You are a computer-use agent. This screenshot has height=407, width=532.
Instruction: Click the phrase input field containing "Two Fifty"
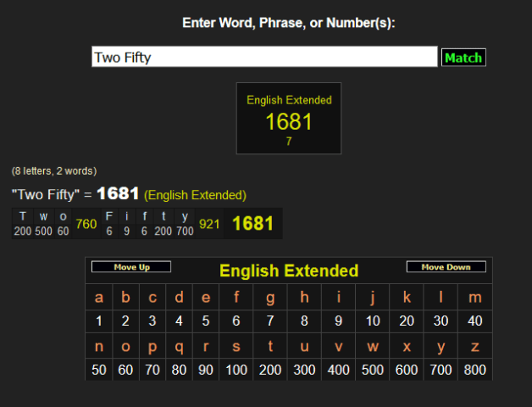(264, 57)
